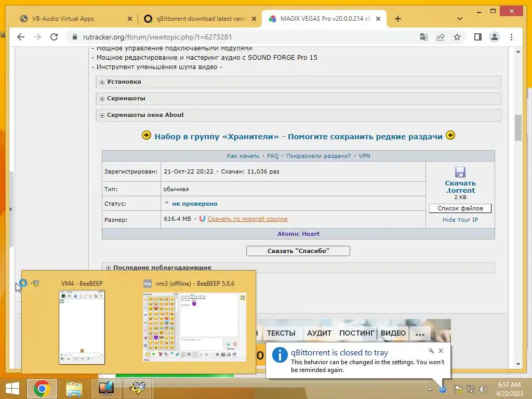Show hidden tray icons arrow
The image size is (532, 399).
pyautogui.click(x=430, y=389)
